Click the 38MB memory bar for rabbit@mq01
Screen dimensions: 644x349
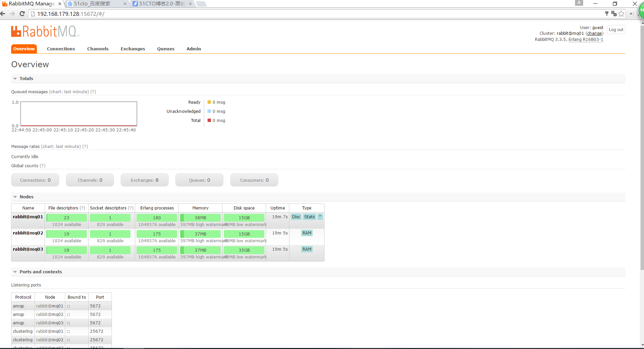pos(200,218)
